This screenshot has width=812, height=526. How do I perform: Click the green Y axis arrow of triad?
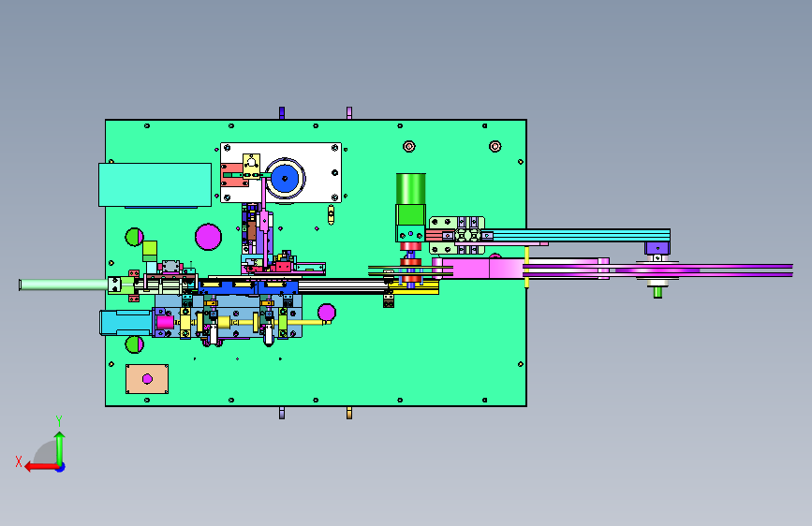(60, 448)
